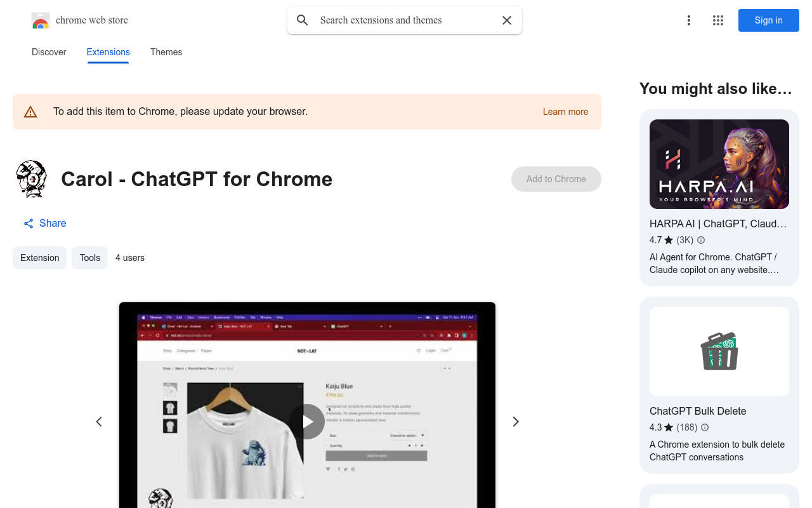Screen dimensions: 812x508
Task: Open the Tools category chip
Action: [89, 258]
